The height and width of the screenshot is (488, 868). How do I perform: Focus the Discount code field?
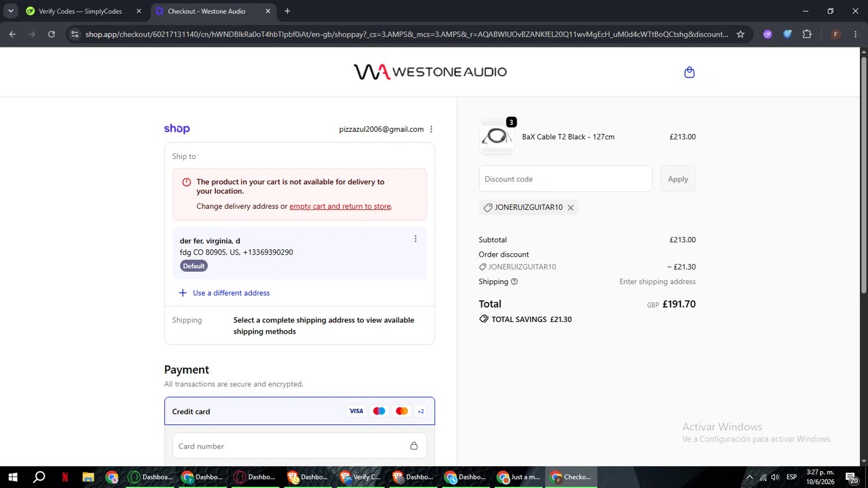(565, 179)
